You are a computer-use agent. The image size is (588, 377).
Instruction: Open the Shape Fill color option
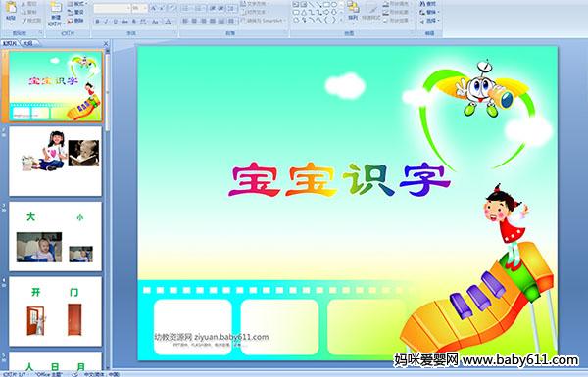coord(398,4)
